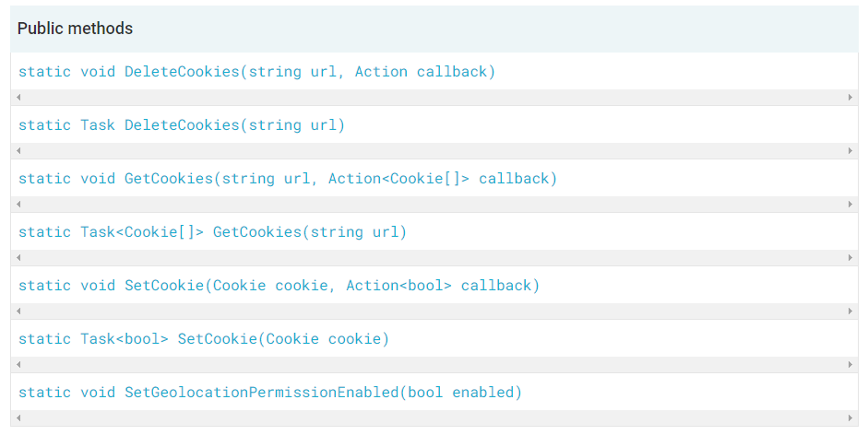Image resolution: width=868 pixels, height=435 pixels.
Task: Click the Public methods section header
Action: click(x=76, y=29)
